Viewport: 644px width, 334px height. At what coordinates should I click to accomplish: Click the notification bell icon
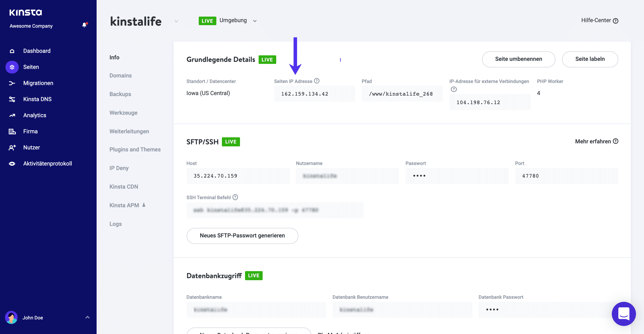(84, 25)
